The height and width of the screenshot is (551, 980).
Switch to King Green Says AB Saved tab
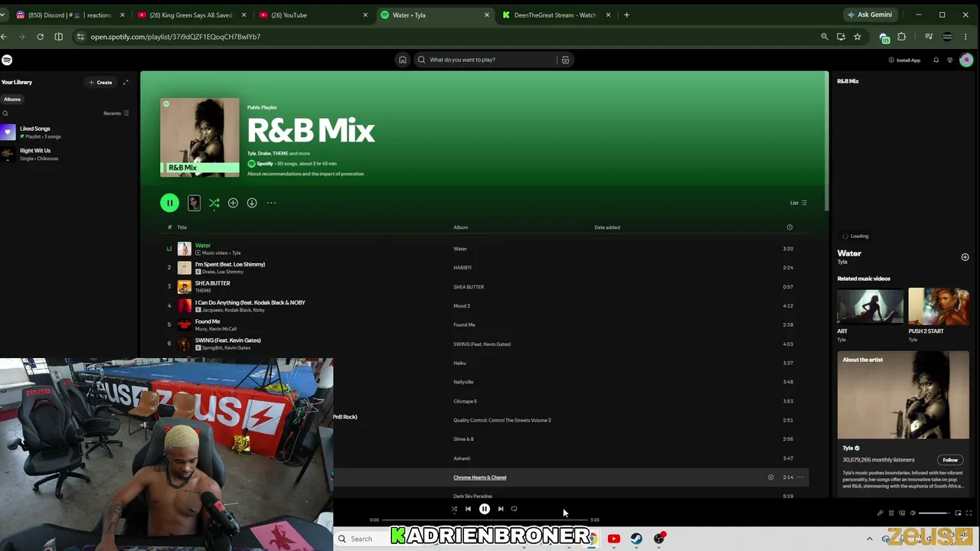pos(191,15)
